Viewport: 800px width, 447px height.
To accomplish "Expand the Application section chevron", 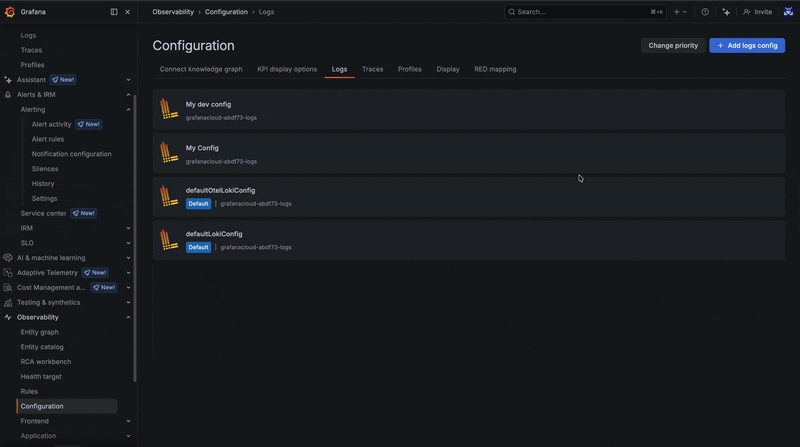I will 128,436.
